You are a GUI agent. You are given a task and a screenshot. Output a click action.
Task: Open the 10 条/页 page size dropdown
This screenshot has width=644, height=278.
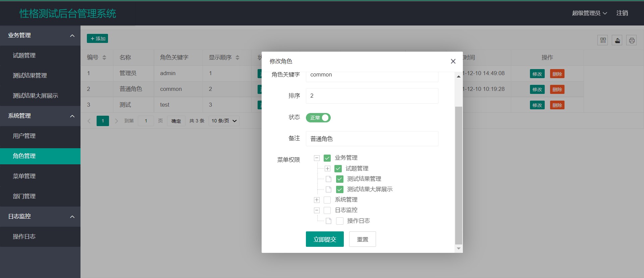[x=224, y=121]
